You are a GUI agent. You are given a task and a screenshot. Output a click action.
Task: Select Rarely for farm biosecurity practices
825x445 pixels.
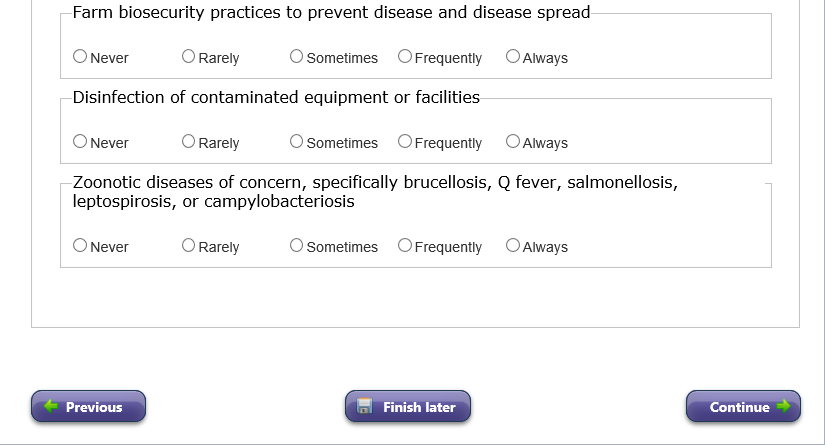point(188,57)
